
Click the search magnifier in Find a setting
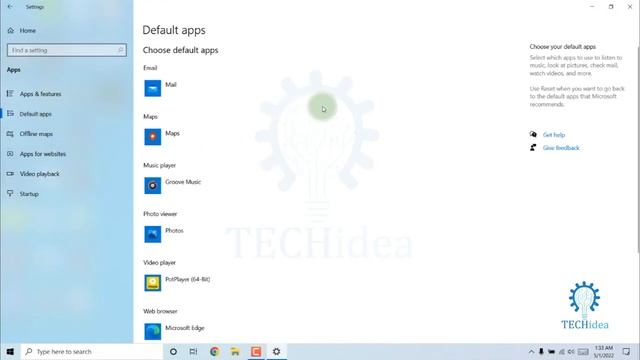[x=120, y=50]
